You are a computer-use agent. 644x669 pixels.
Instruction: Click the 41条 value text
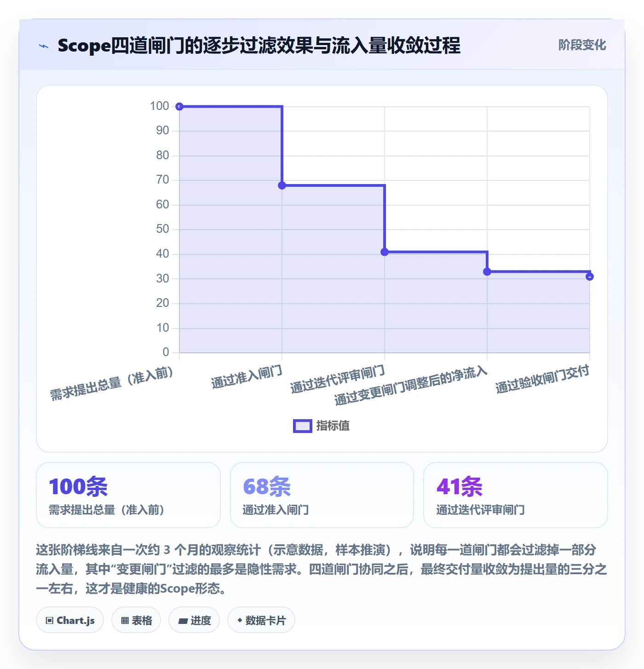tap(460, 487)
